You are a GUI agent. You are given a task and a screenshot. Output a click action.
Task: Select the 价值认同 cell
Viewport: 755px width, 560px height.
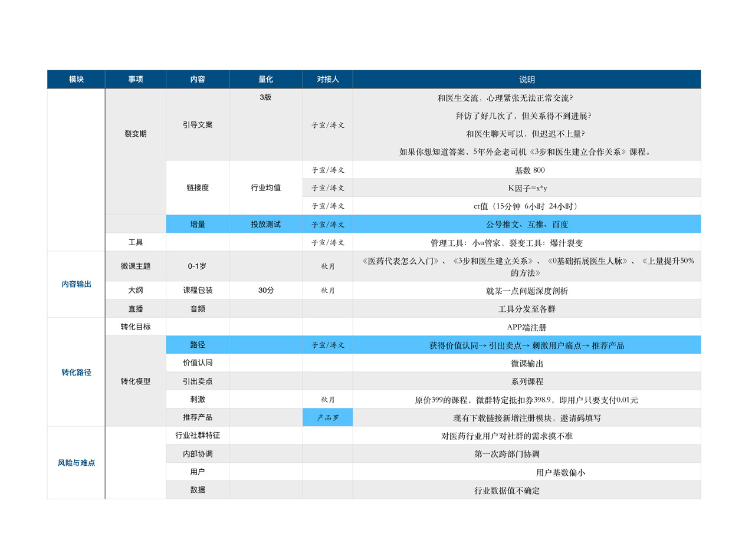tap(198, 363)
